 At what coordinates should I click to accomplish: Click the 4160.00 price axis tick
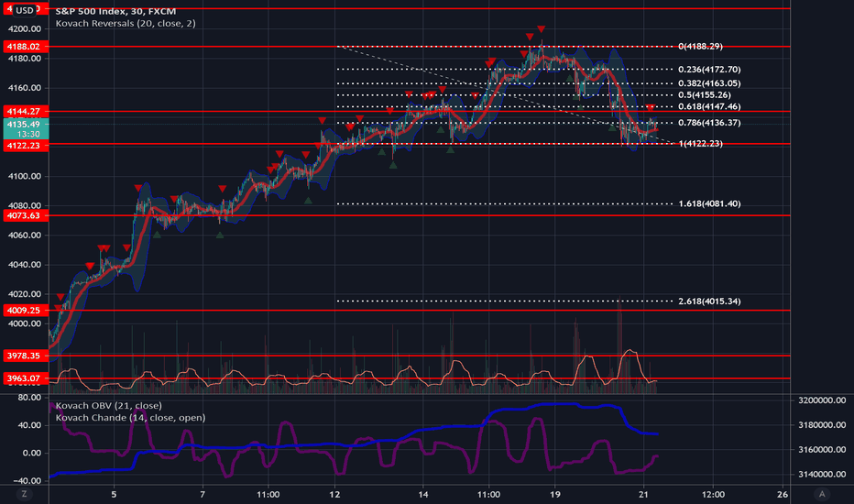point(25,88)
